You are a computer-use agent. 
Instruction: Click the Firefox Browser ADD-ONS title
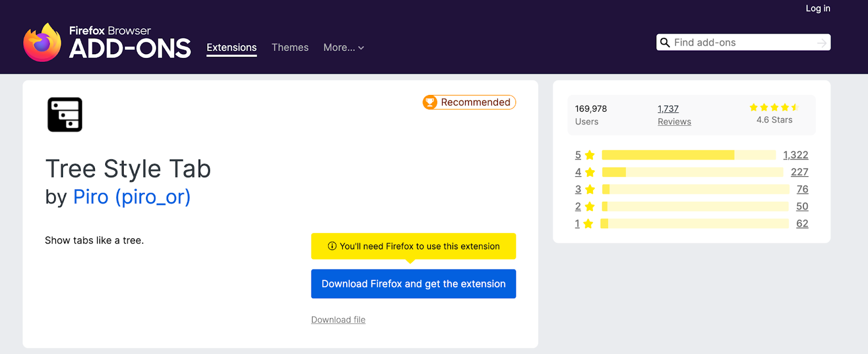[130, 43]
